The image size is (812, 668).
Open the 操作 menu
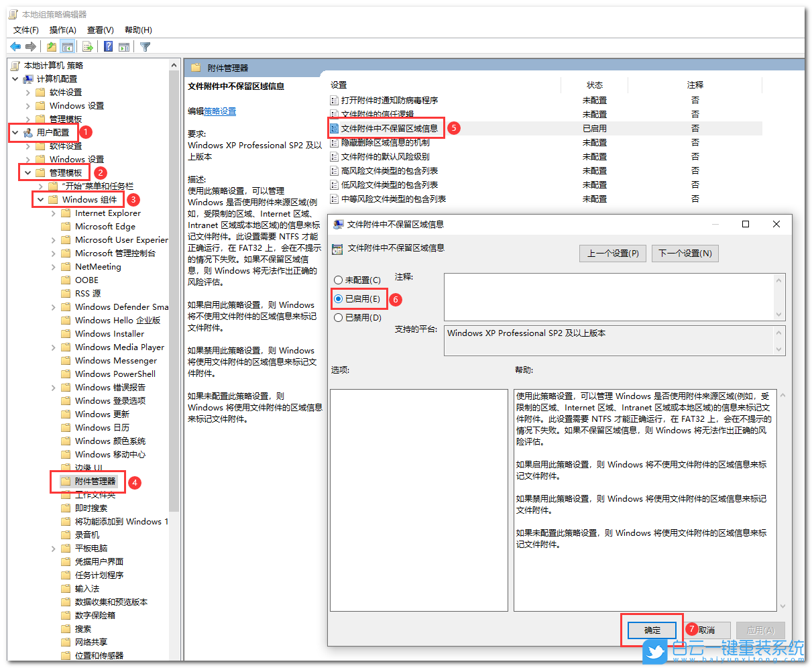tap(63, 30)
